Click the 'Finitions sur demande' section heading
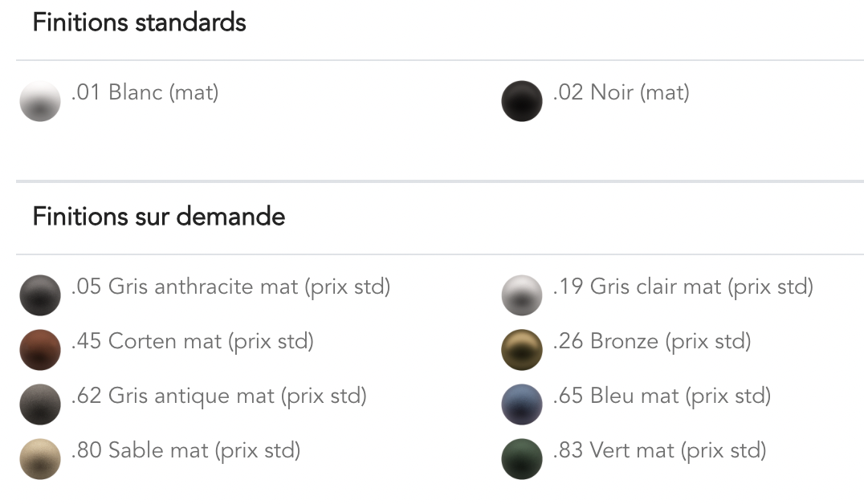This screenshot has height=504, width=864. click(x=158, y=217)
